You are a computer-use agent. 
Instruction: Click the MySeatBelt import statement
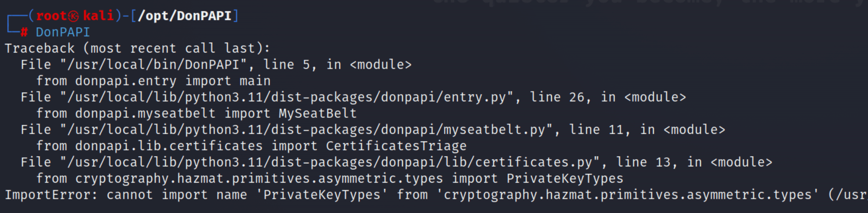tap(196, 113)
